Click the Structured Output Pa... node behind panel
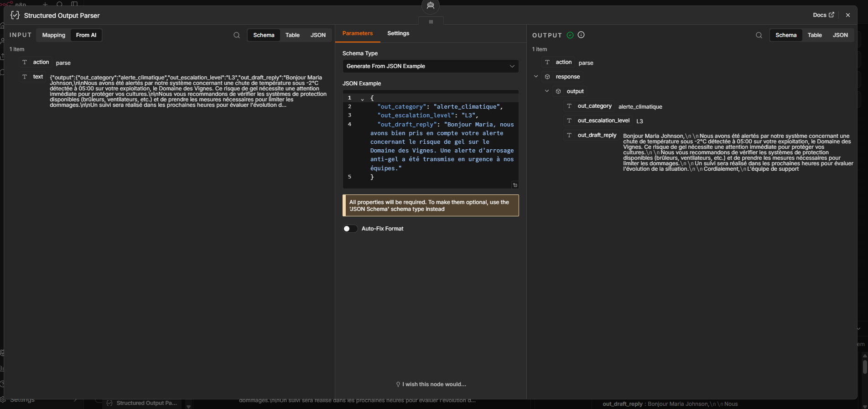Image resolution: width=868 pixels, height=409 pixels. click(x=142, y=403)
